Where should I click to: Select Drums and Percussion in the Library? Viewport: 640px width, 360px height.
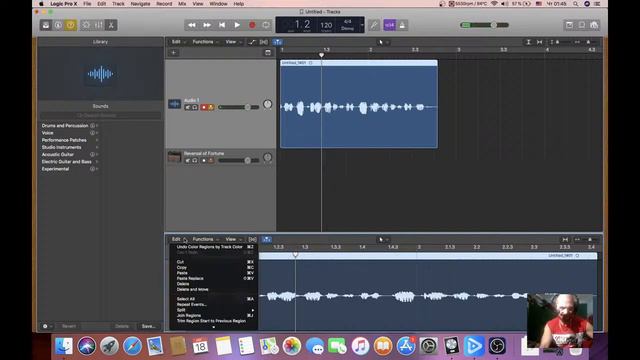(65, 126)
